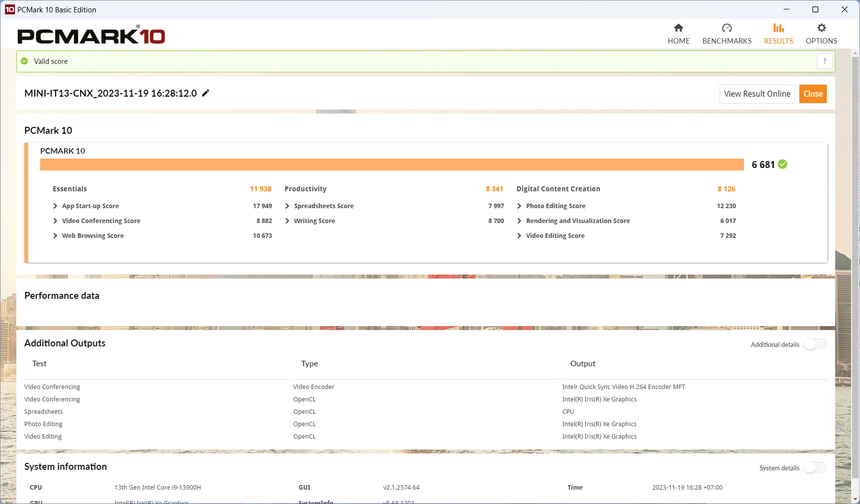Viewport: 860px width, 504px height.
Task: Click the green Valid score check icon
Action: coord(24,61)
